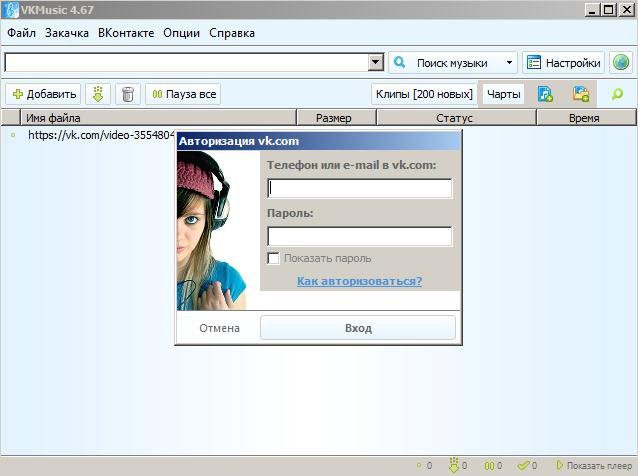The height and width of the screenshot is (476, 638).
Task: Sort by the Размер column header
Action: (336, 118)
